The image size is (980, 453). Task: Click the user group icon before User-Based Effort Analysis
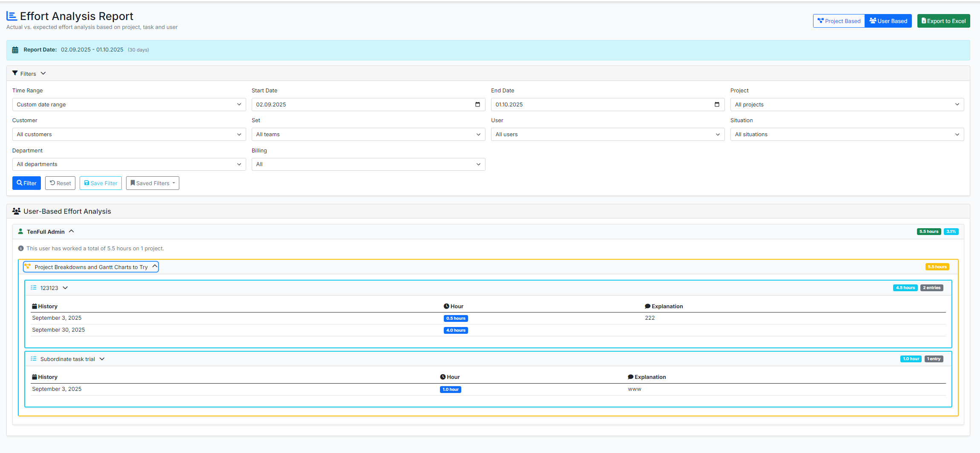16,211
